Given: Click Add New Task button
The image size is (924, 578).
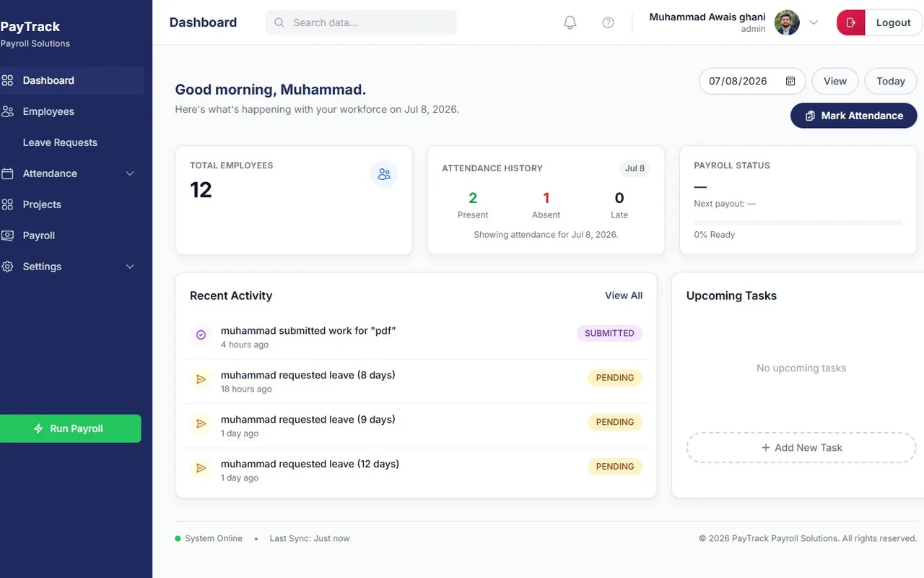Looking at the screenshot, I should tap(801, 447).
